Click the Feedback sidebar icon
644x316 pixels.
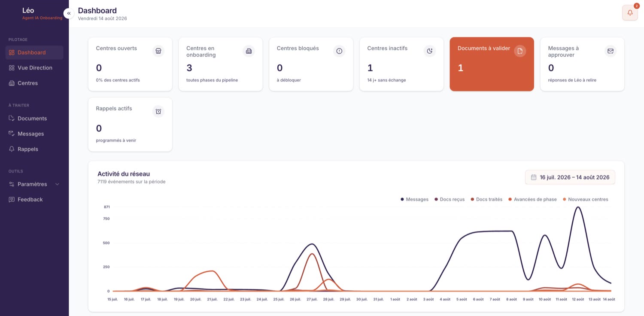(12, 200)
